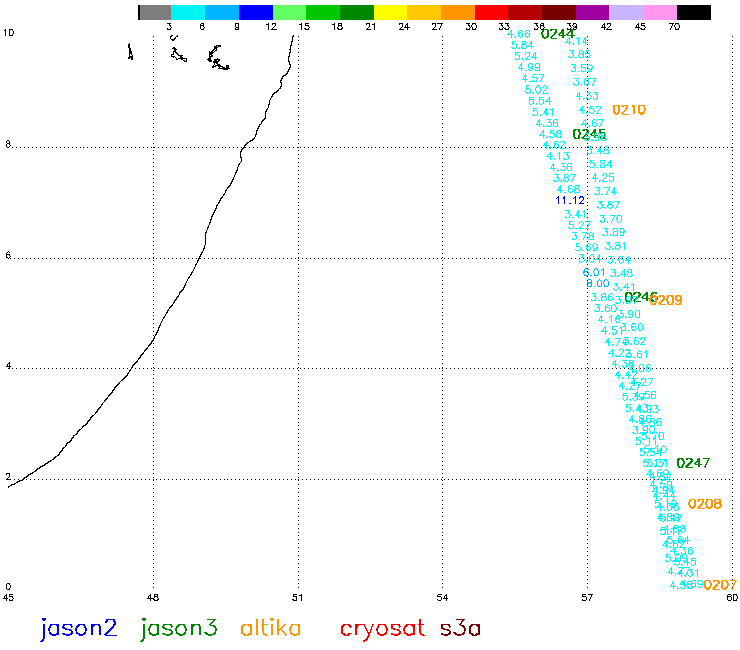Click the data value 4.58
Image resolution: width=740 pixels, height=650 pixels.
[550, 134]
